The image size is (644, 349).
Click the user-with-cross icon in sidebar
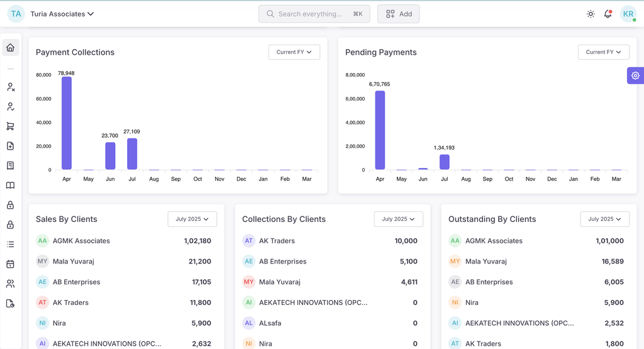tap(11, 87)
